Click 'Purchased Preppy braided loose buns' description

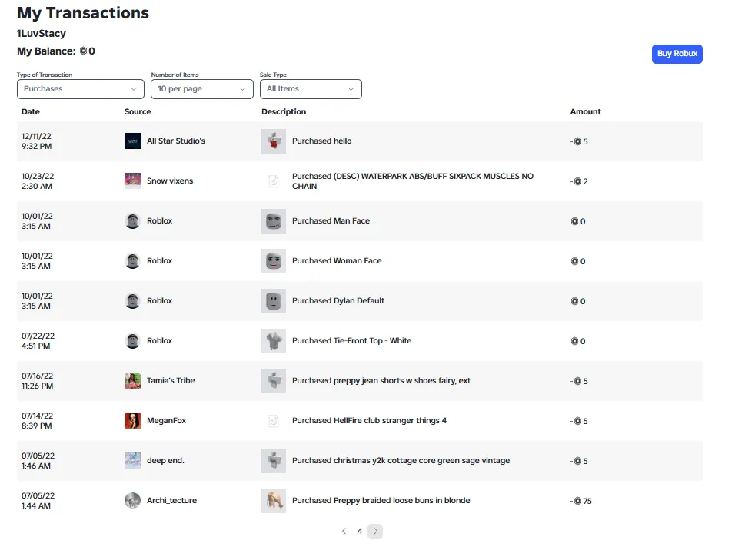point(381,501)
